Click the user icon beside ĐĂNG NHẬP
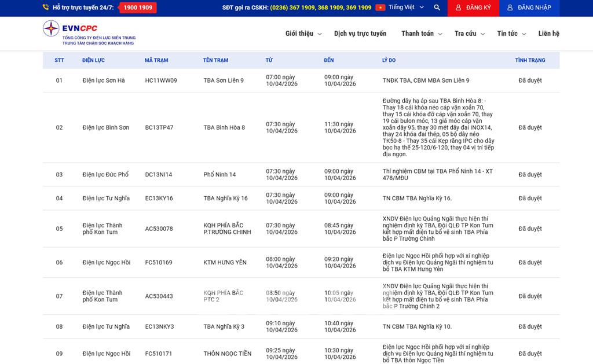This screenshot has width=593, height=364. pos(510,8)
